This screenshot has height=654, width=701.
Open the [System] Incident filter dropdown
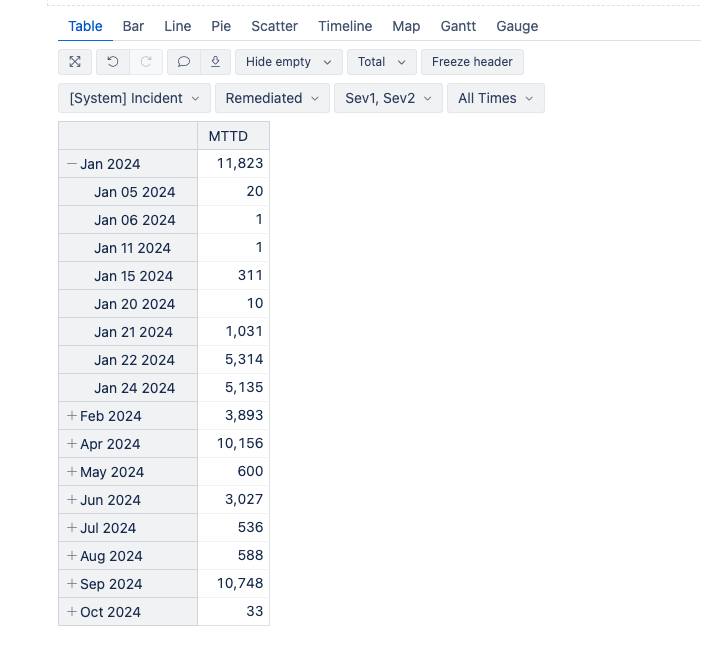point(134,98)
